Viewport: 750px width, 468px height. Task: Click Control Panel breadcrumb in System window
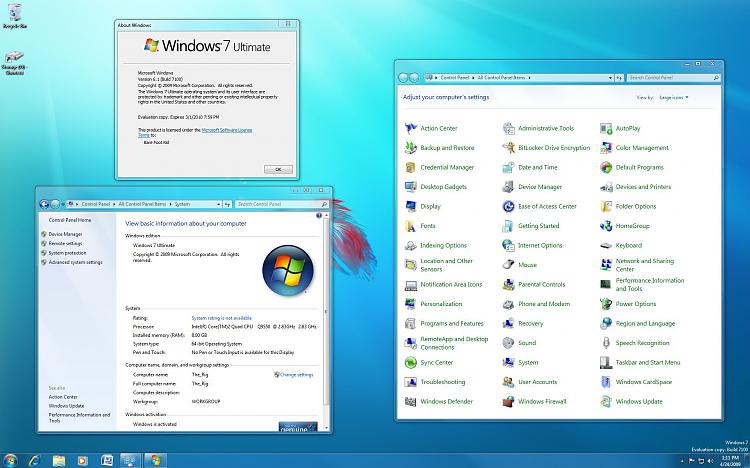tap(96, 204)
